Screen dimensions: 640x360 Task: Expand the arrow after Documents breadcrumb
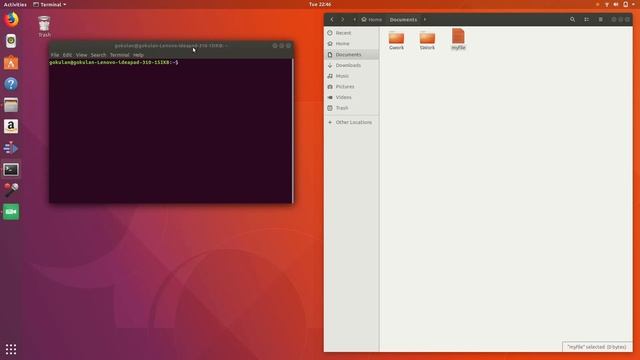coord(424,20)
